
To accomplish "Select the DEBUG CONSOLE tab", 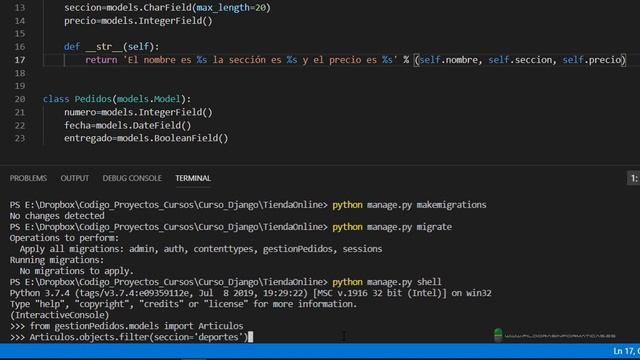I will click(132, 178).
